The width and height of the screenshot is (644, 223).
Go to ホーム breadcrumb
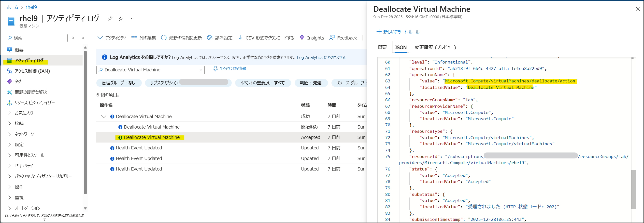coord(12,7)
